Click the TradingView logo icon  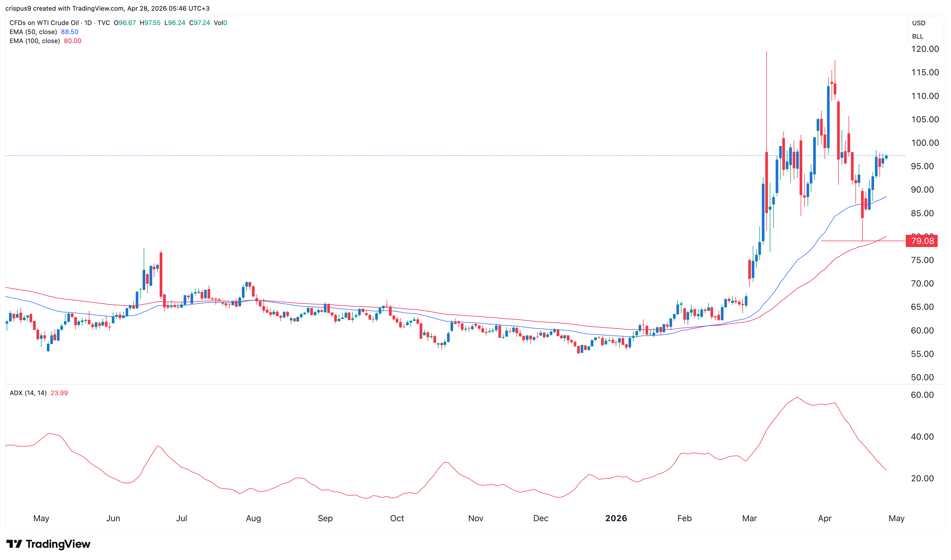(x=14, y=544)
